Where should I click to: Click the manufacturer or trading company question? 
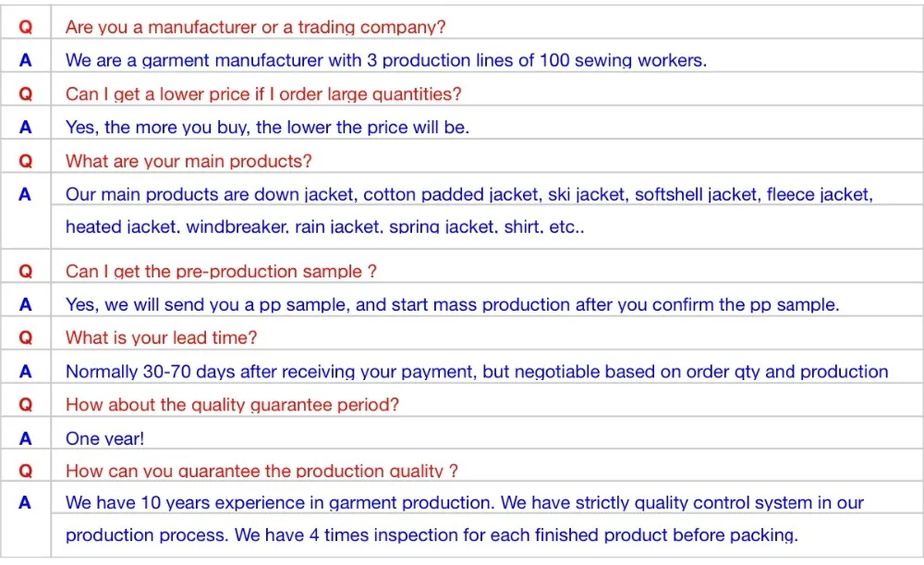tap(255, 27)
